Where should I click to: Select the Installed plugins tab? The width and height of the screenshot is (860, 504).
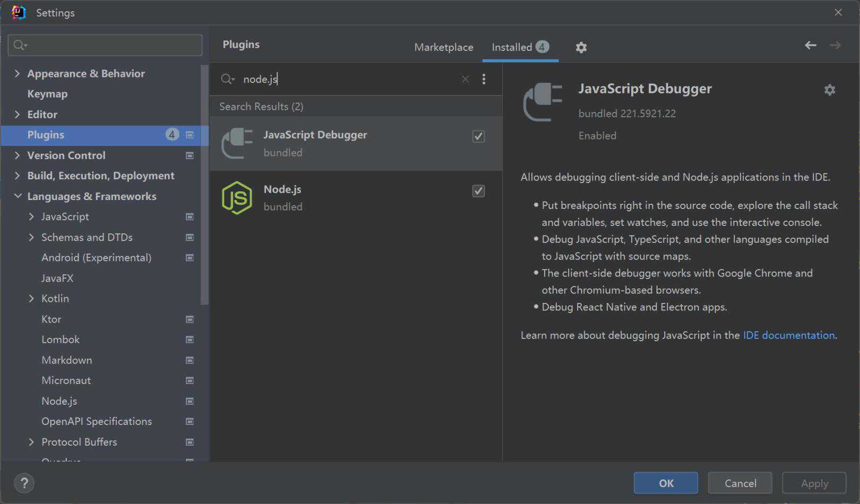click(x=512, y=47)
